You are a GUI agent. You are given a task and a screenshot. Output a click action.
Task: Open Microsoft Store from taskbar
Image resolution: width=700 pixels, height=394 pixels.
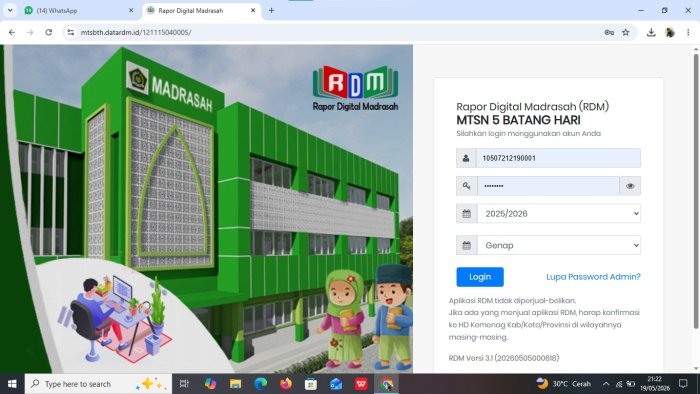(311, 384)
